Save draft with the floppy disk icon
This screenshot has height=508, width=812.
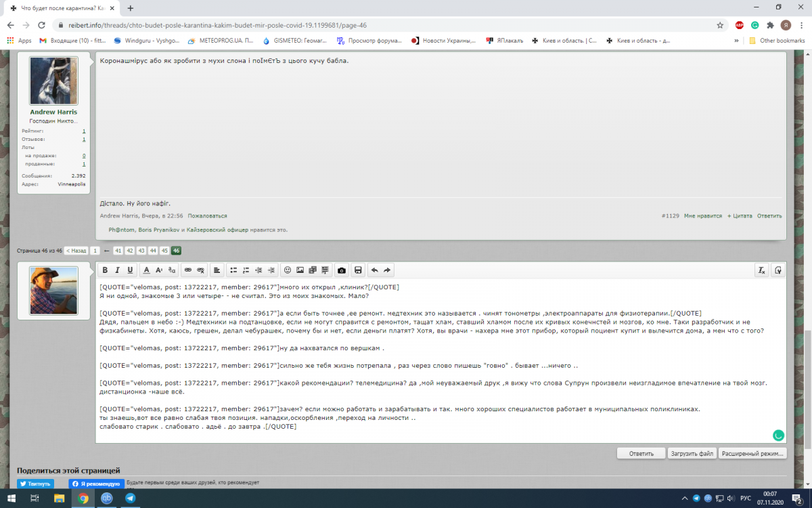point(358,270)
